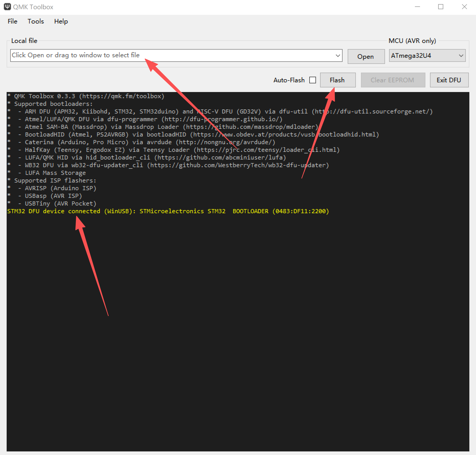Expand the Local file history dropdown arrow
Image resolution: width=476 pixels, height=455 pixels.
coord(338,55)
